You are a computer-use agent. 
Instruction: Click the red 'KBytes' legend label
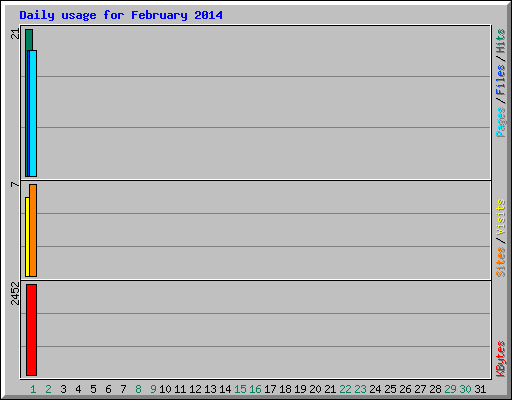tap(500, 359)
